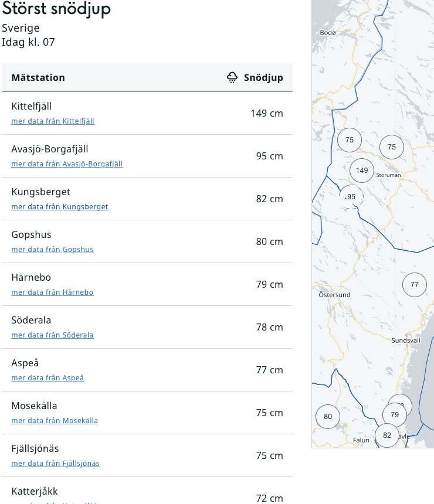Click the snow cloud icon beside Snödjup

coord(232,77)
